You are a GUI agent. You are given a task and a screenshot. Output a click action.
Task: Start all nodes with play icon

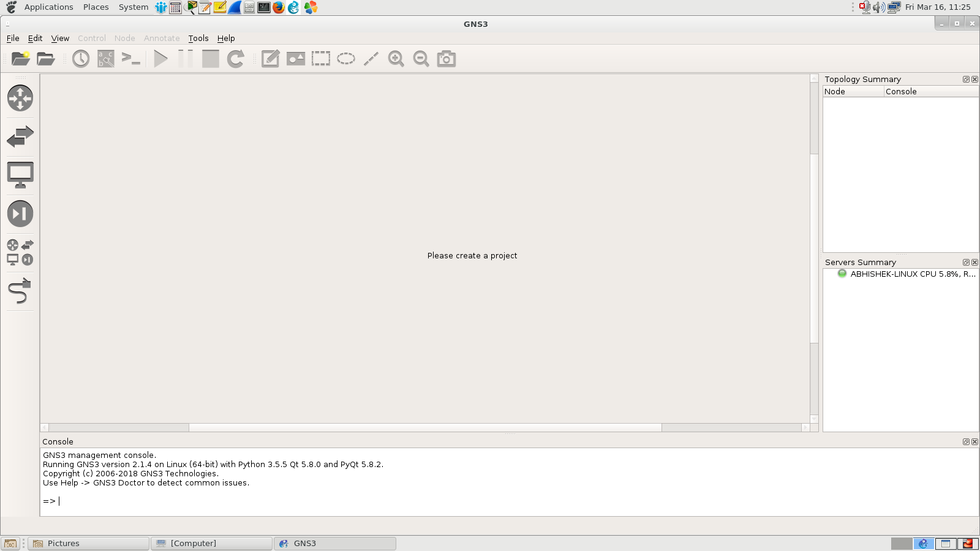[160, 59]
